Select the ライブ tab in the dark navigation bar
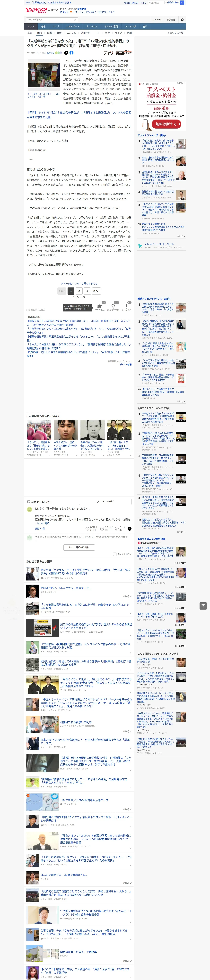The height and width of the screenshot is (980, 210). point(56,27)
